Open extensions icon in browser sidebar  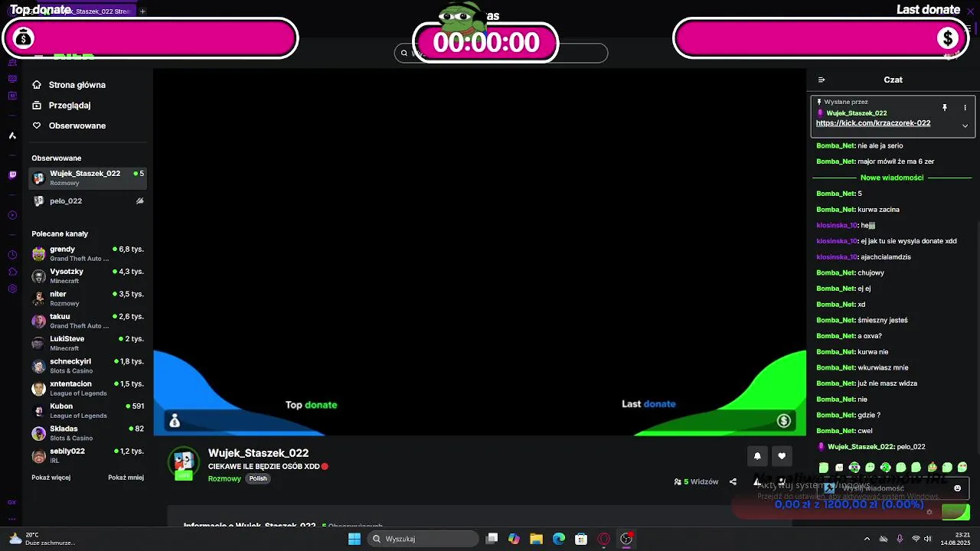(12, 272)
